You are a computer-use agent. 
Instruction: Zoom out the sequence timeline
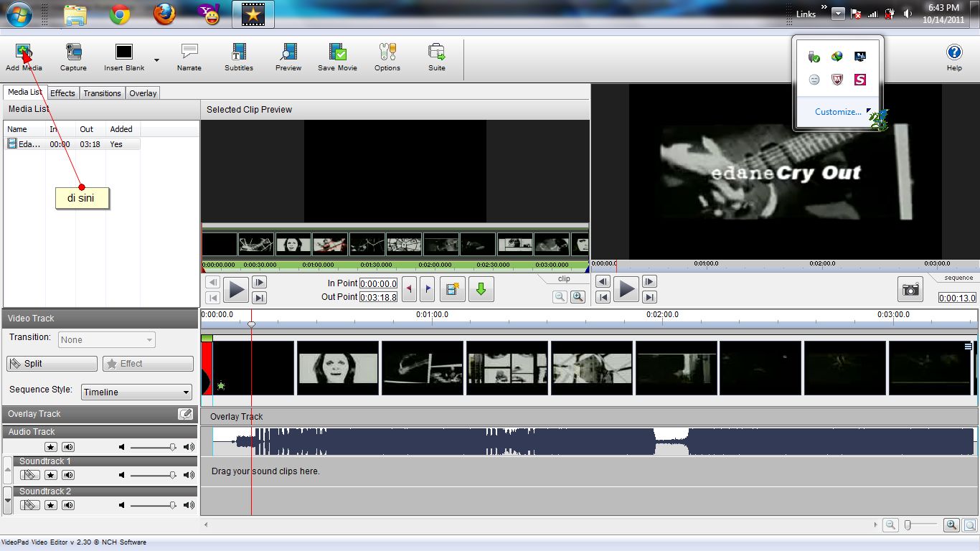point(890,525)
